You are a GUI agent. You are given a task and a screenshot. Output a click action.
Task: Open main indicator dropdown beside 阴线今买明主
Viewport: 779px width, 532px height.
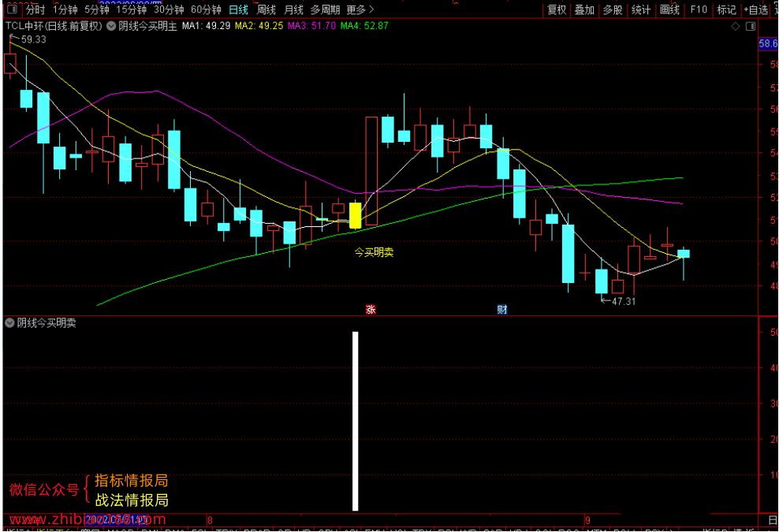[111, 26]
